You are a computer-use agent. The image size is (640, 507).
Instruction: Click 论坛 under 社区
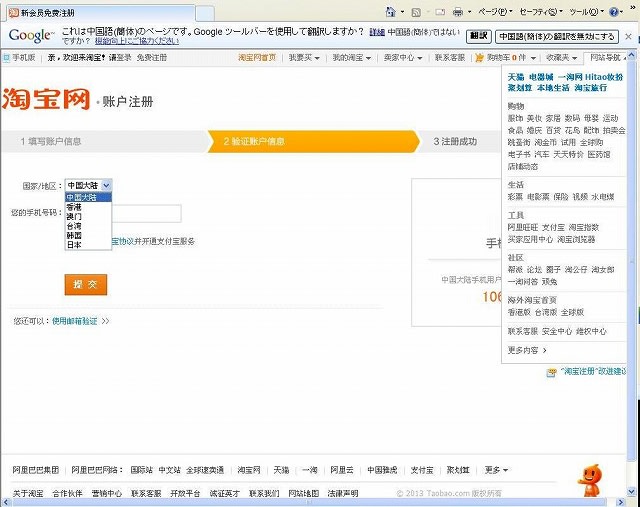pyautogui.click(x=534, y=269)
